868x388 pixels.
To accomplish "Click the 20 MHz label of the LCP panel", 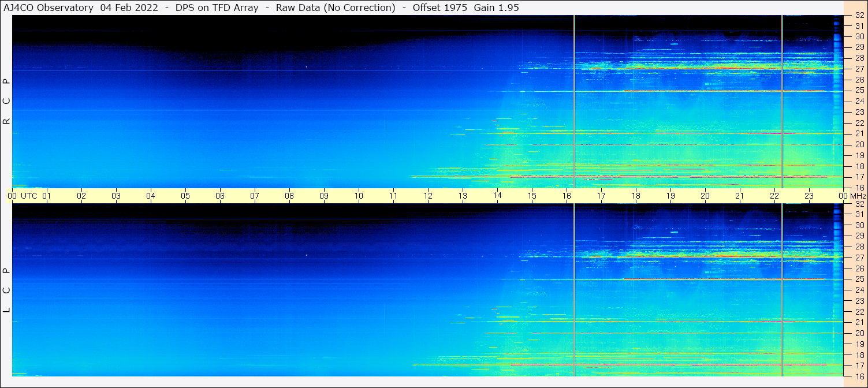I will (859, 333).
